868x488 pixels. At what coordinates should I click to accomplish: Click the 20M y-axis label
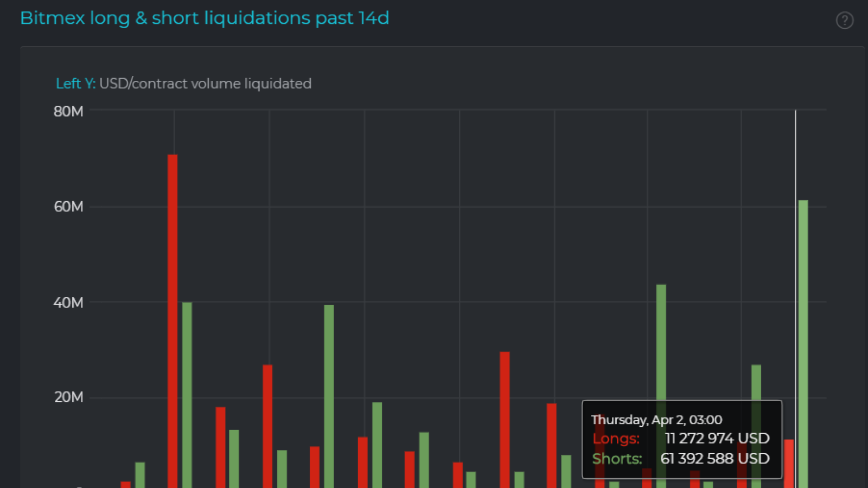coord(68,397)
